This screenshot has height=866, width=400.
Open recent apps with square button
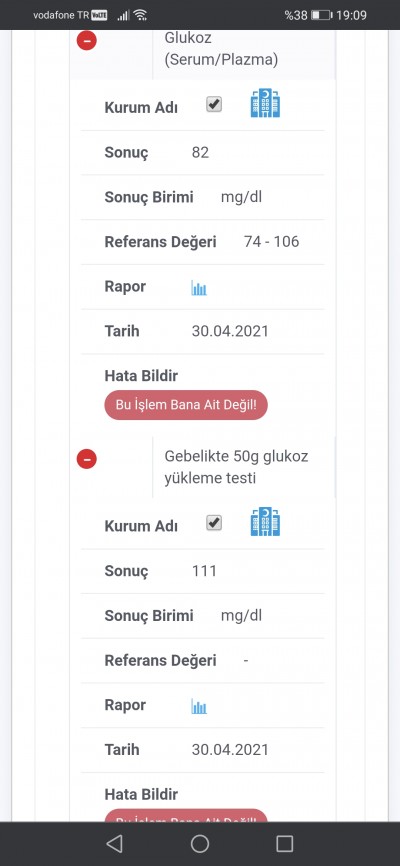pyautogui.click(x=285, y=843)
